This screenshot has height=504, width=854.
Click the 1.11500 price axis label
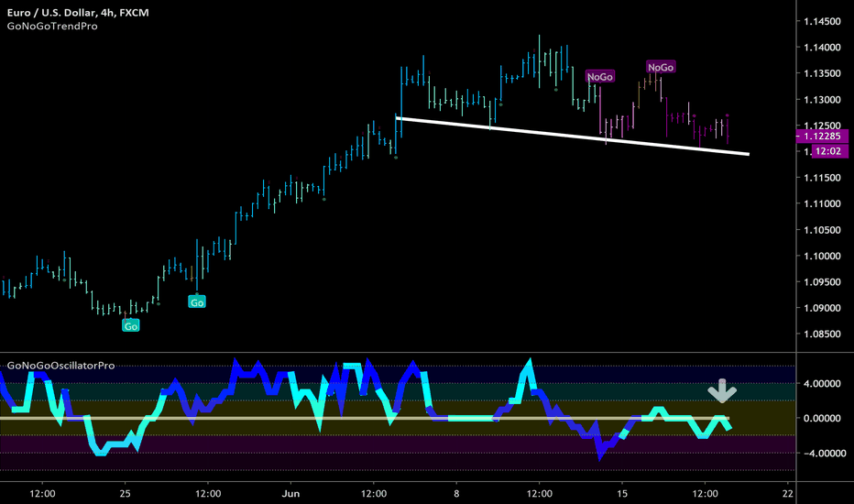(823, 178)
